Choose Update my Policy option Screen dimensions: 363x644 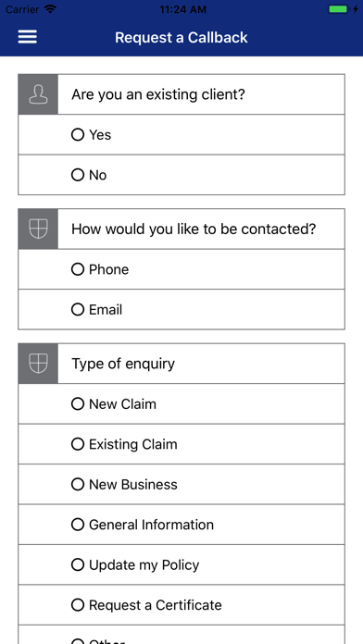(181, 564)
